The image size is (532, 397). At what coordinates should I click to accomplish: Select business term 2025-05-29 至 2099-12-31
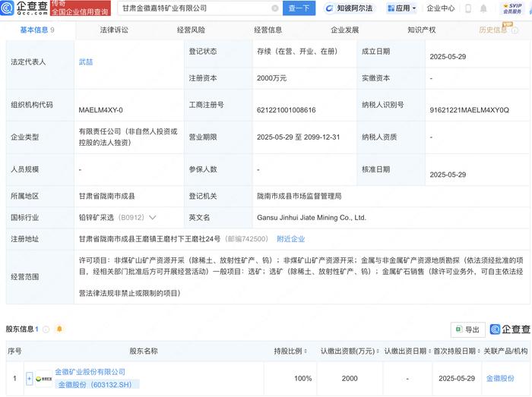pos(298,137)
